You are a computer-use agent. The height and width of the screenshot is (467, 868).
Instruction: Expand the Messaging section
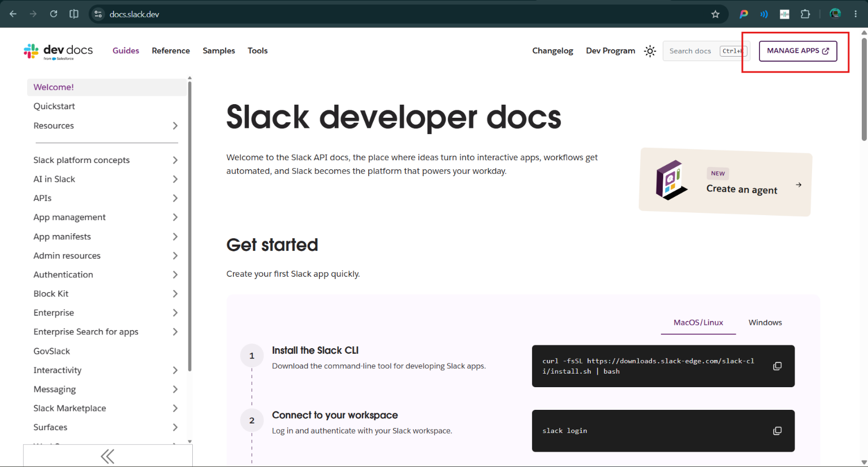175,389
